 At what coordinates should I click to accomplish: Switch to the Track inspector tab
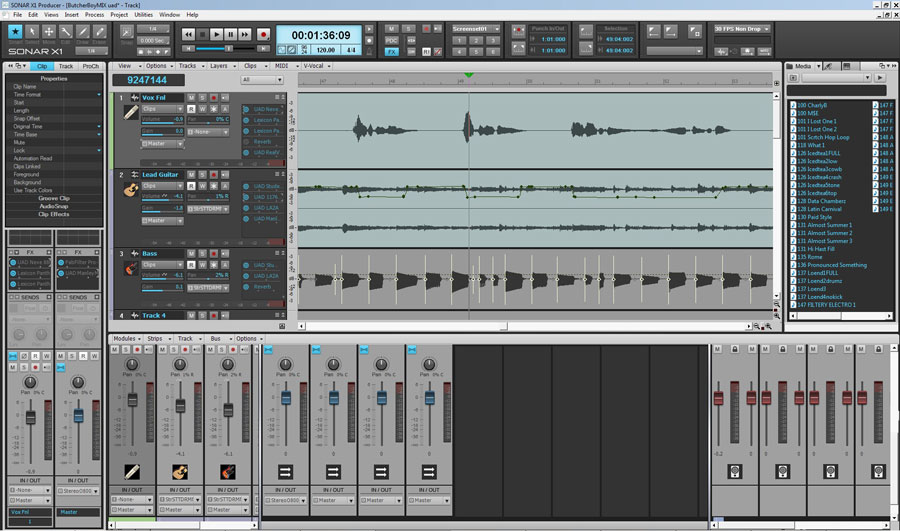[x=66, y=66]
